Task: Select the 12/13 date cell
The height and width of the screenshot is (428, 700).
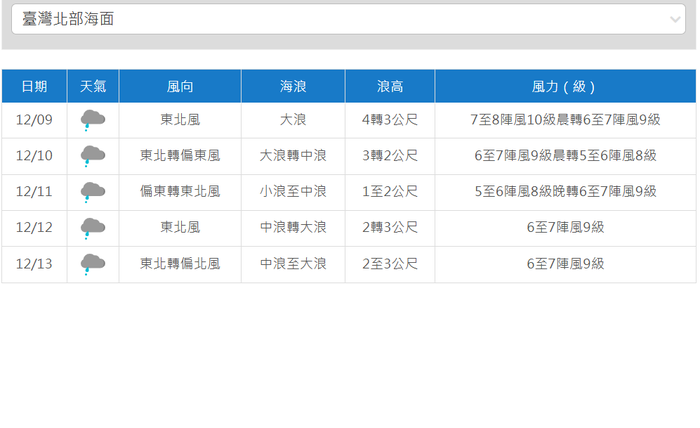Action: (x=34, y=264)
